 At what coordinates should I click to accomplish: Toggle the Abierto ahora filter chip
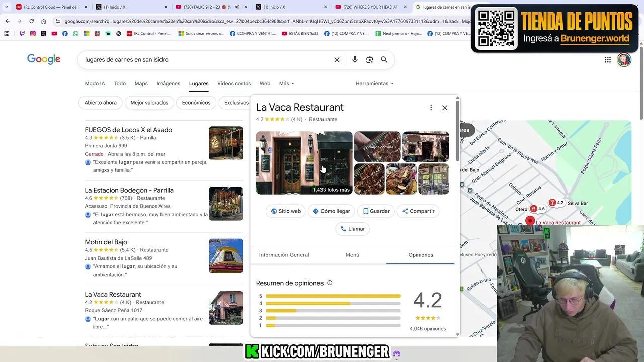coord(101,103)
